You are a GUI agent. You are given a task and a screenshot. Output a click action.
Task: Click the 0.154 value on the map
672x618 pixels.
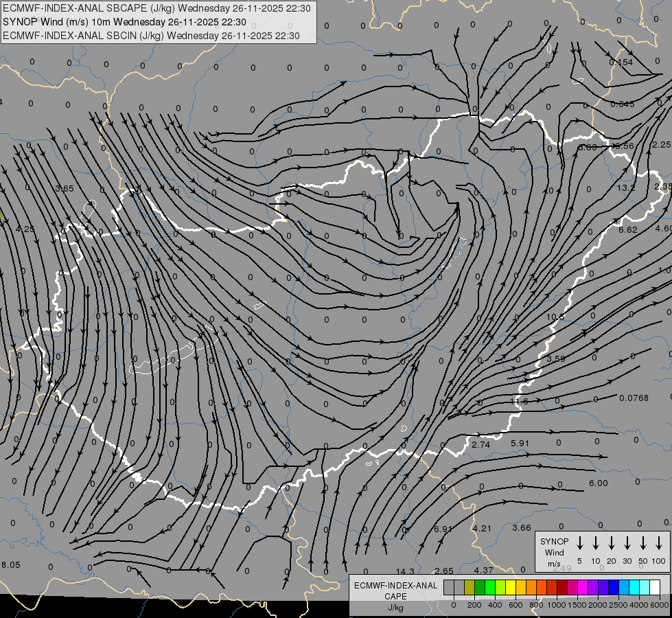[621, 62]
